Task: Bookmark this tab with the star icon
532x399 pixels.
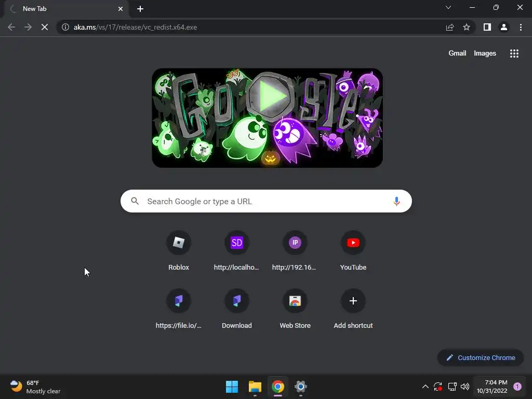Action: [x=467, y=27]
